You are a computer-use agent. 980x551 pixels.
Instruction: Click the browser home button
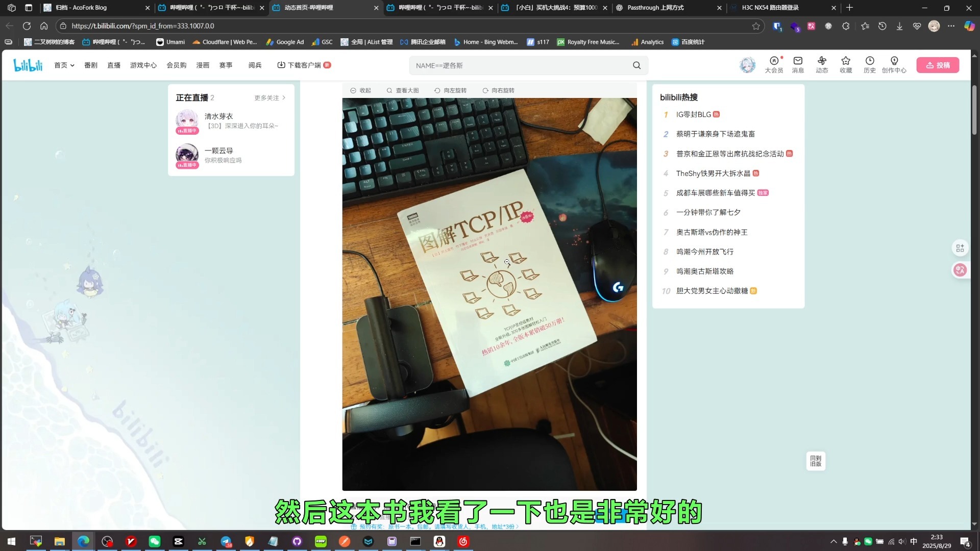(x=44, y=26)
